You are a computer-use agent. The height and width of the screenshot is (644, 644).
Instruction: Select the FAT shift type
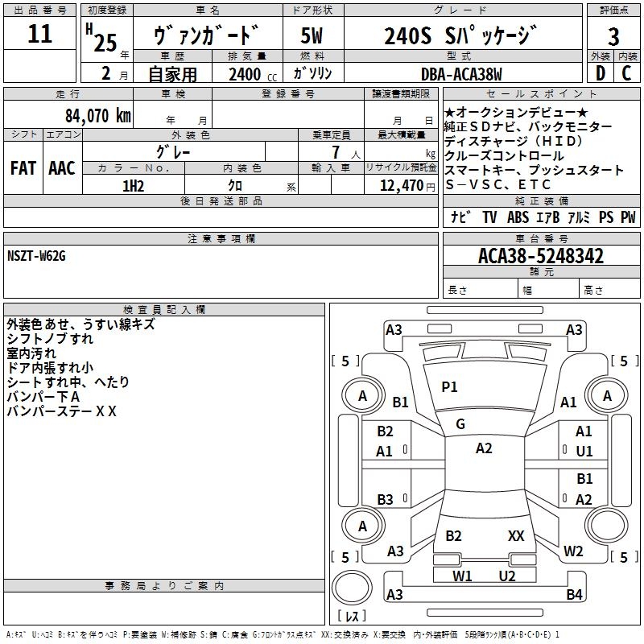23,168
